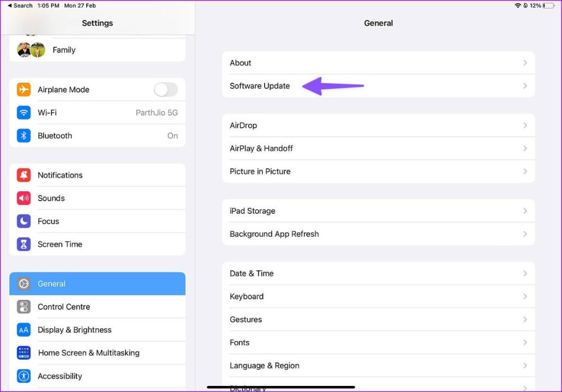Select the Display & Brightness icon

click(23, 329)
